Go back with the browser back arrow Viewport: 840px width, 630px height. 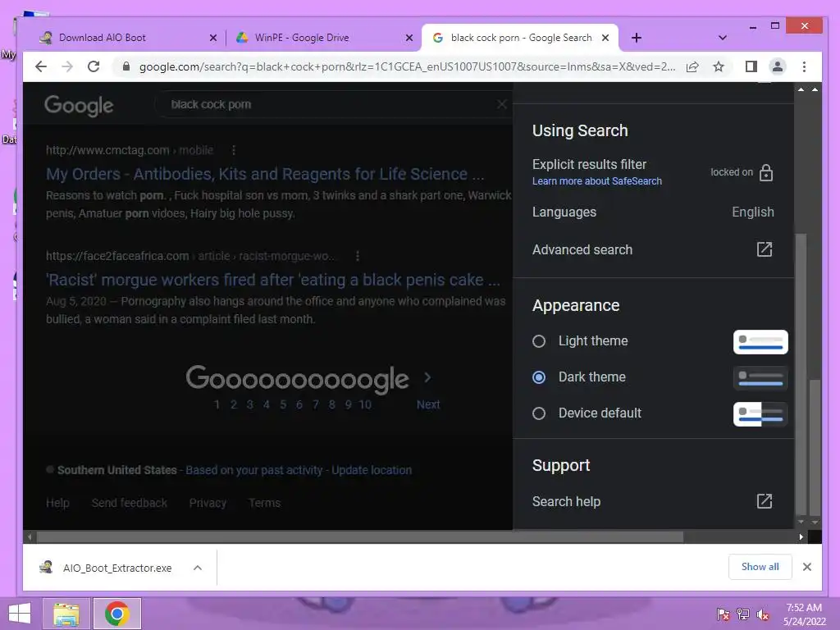pyautogui.click(x=41, y=66)
